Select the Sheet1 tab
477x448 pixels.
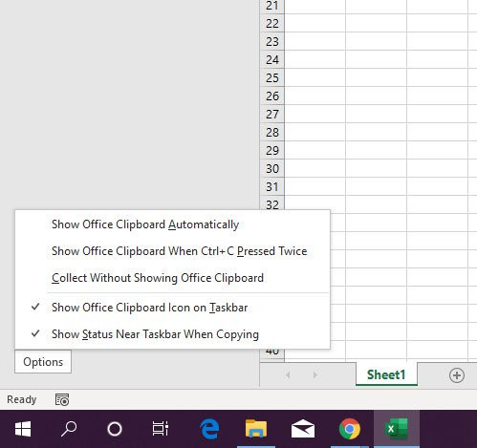386,374
